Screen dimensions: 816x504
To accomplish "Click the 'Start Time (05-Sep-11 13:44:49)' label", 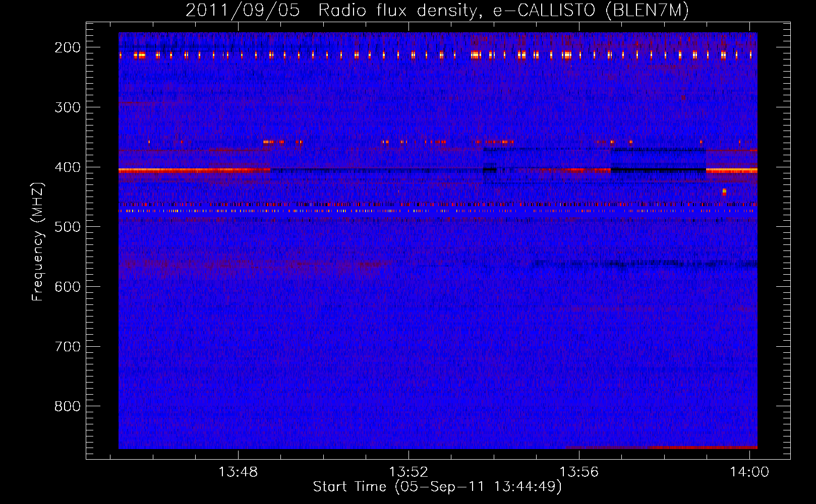I will coord(437,487).
